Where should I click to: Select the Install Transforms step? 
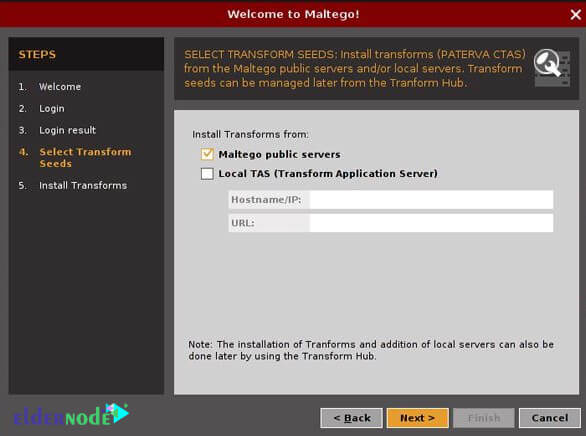point(83,185)
